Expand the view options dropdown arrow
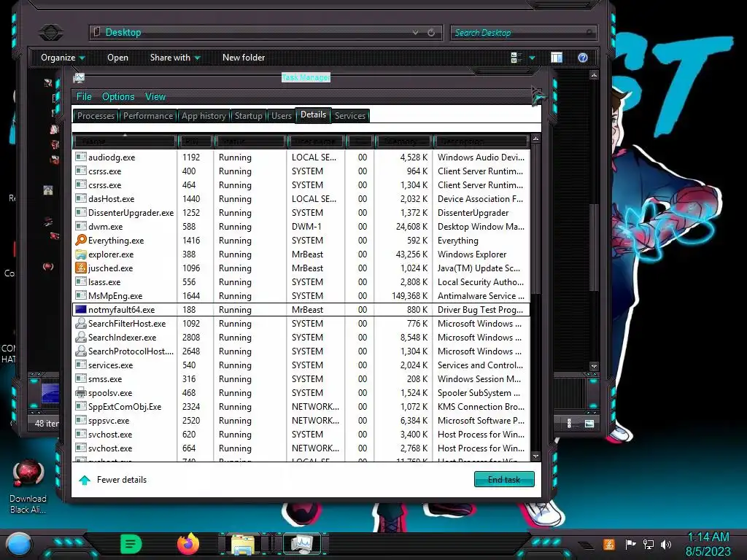Image resolution: width=747 pixels, height=560 pixels. [x=532, y=58]
